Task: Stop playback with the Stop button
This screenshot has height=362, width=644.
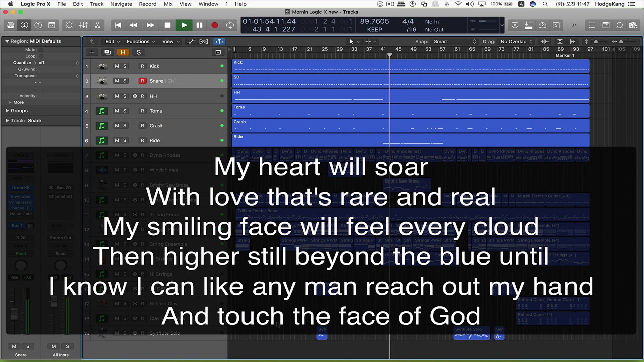Action: click(167, 25)
